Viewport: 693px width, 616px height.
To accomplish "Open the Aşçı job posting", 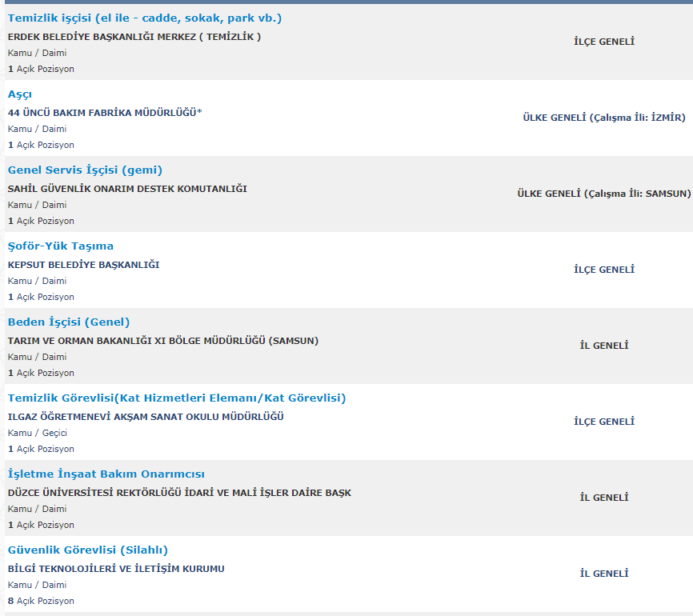I will coord(20,94).
